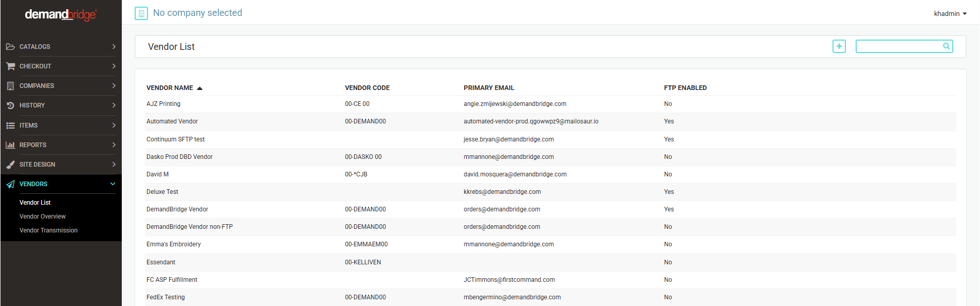Viewport: 980px width, 306px height.
Task: Go to Vendor Transmission submenu link
Action: 48,230
